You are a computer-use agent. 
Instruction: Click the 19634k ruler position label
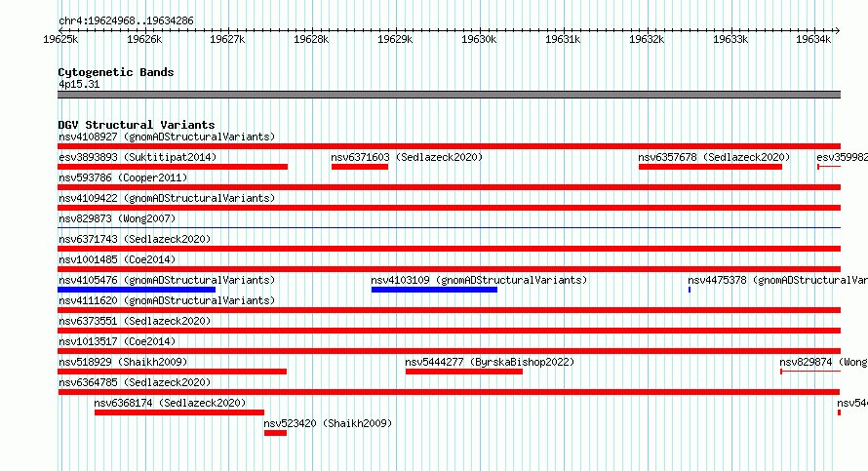click(x=813, y=39)
